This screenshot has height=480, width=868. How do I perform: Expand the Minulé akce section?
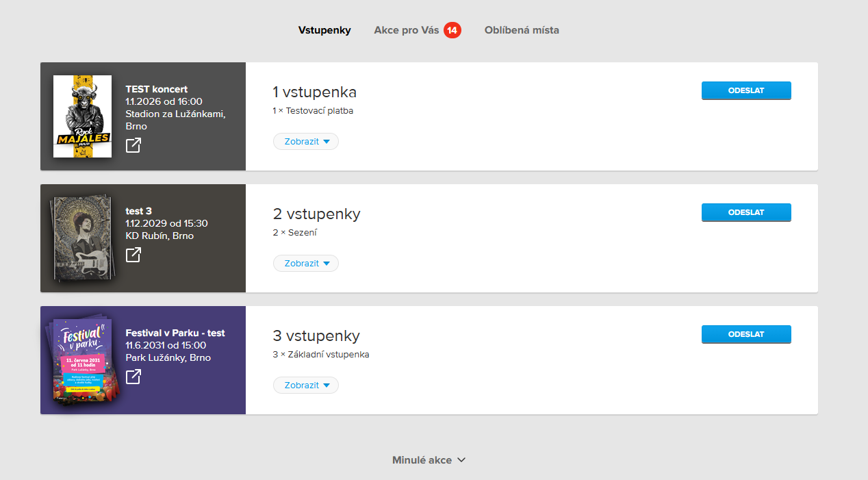tap(429, 460)
